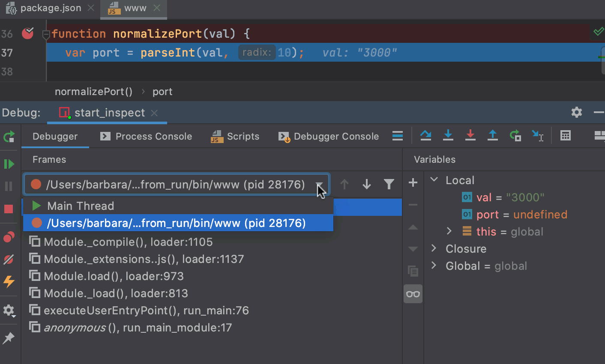Stop the debug session with red square
Image resolution: width=605 pixels, height=364 pixels.
pos(9,209)
